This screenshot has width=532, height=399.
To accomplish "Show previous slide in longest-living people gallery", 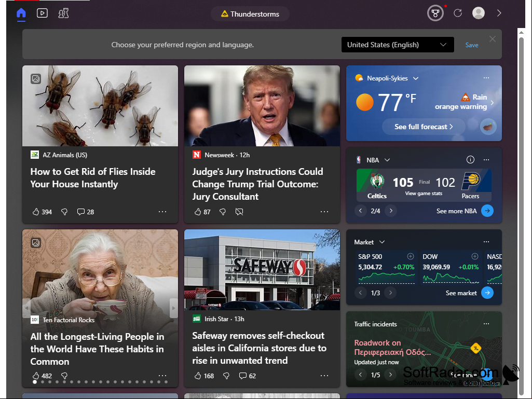I will coord(26,308).
